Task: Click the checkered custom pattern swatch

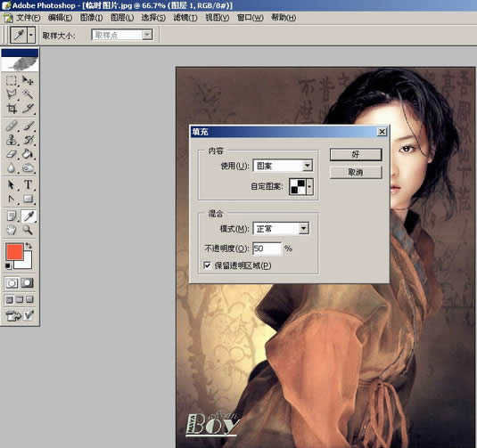Action: click(298, 186)
